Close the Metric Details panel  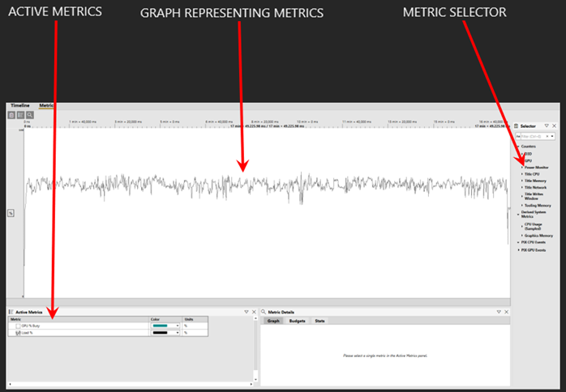(507, 312)
